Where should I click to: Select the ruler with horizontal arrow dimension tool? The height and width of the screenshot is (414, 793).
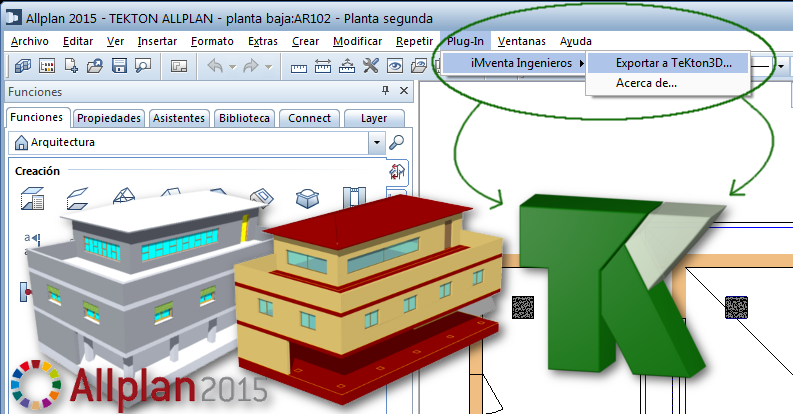click(323, 66)
